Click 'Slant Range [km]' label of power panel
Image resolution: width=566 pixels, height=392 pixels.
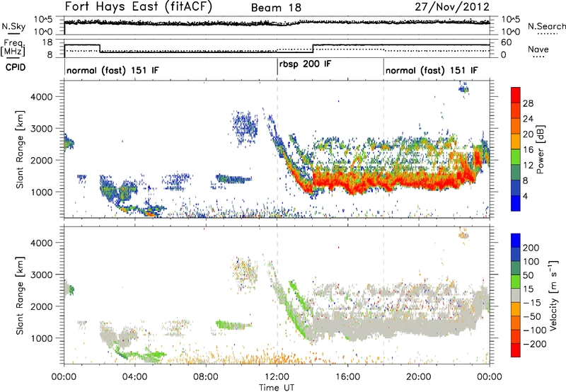[20, 149]
